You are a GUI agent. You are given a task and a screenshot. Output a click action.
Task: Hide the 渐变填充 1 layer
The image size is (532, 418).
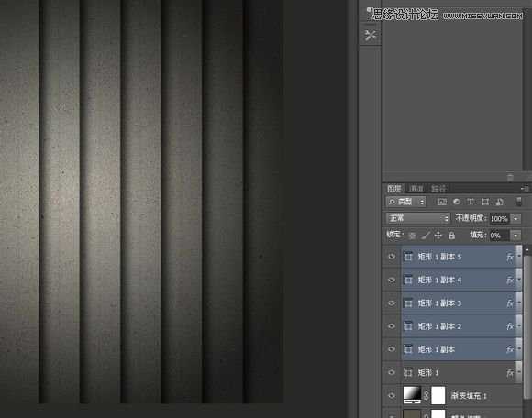click(392, 396)
